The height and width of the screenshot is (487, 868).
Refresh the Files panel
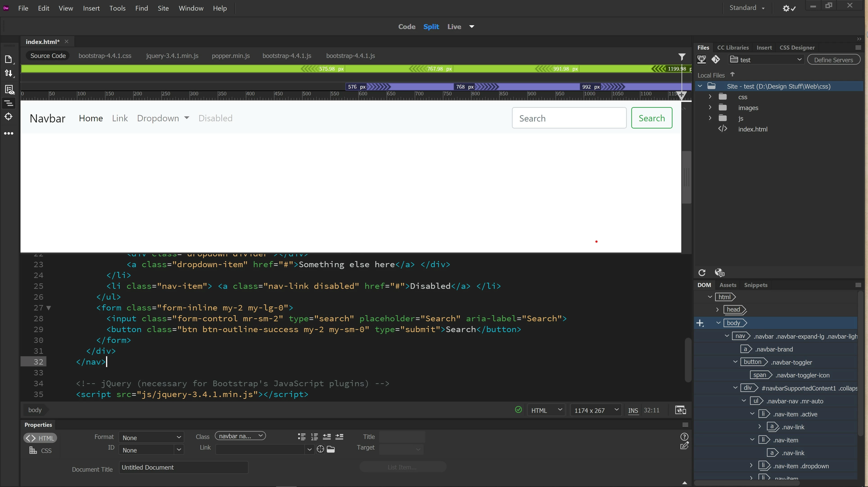tap(702, 273)
